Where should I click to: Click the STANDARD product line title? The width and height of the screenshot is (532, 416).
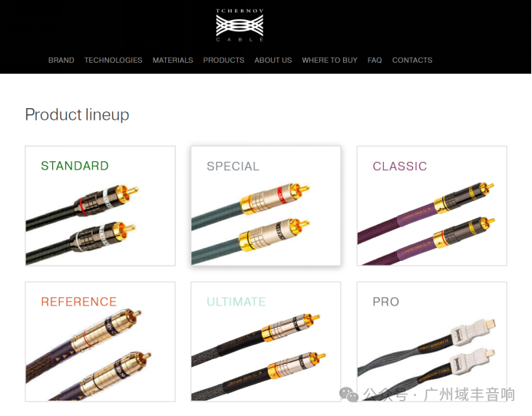point(74,166)
